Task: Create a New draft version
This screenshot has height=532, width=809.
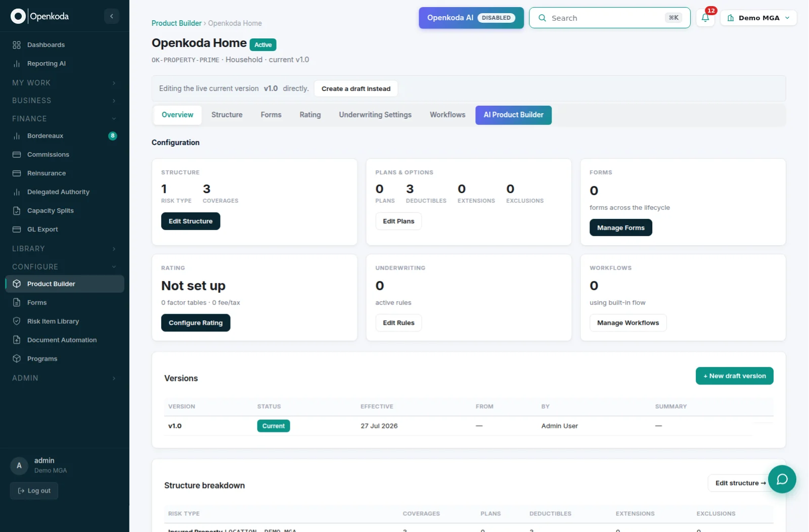Action: pyautogui.click(x=734, y=376)
